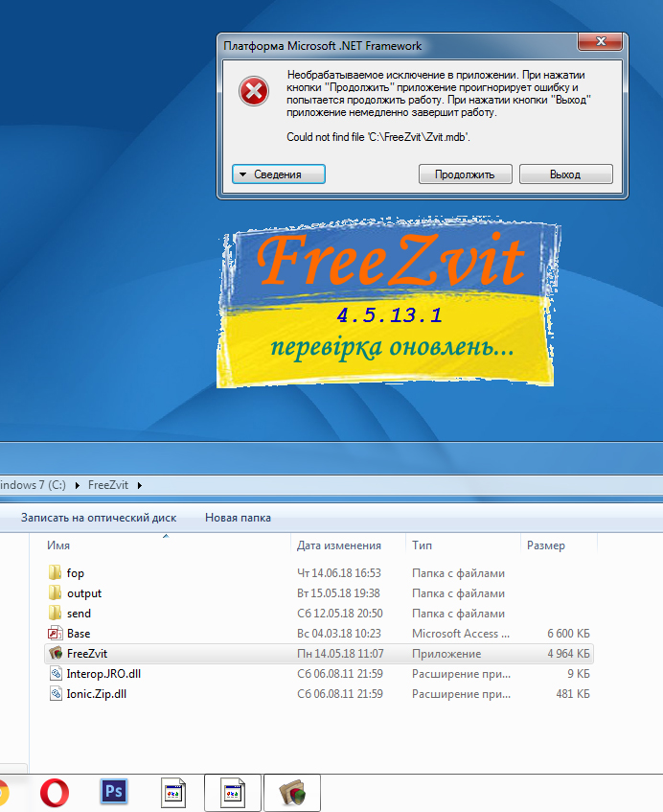Viewport: 663px width, 812px height.
Task: Select the Base Access database file
Action: tap(79, 634)
